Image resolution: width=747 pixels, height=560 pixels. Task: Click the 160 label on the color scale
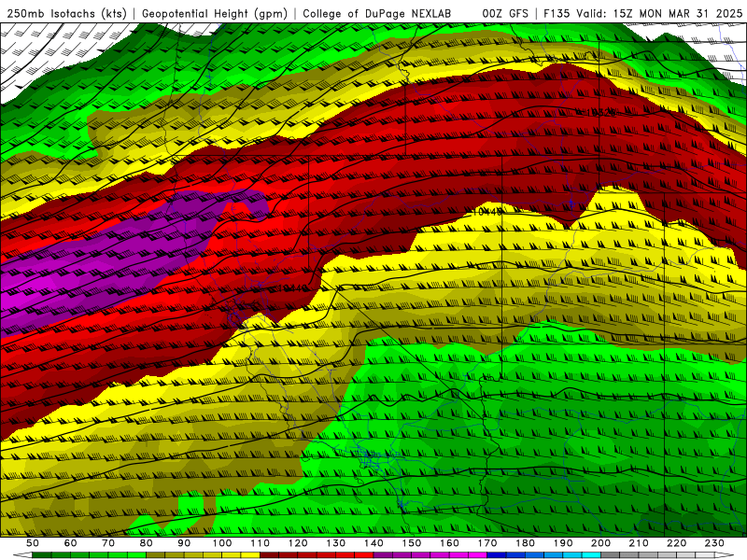[449, 543]
